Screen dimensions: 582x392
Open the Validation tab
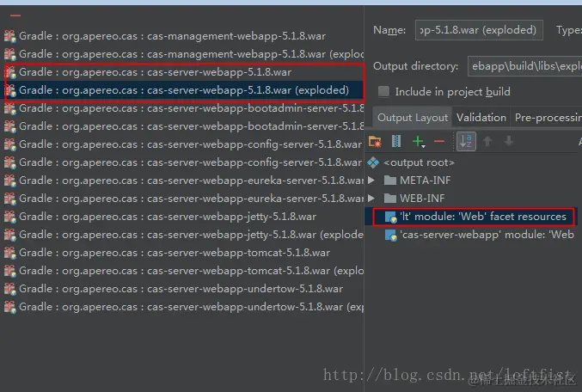pos(481,118)
